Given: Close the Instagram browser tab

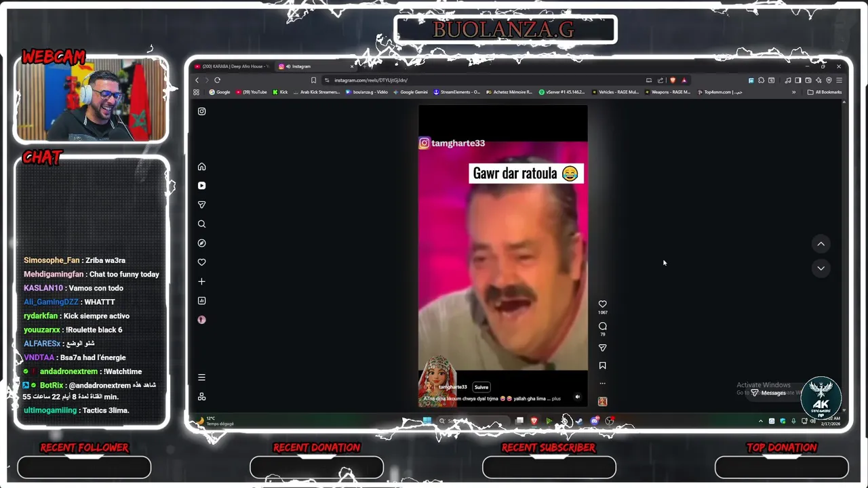Looking at the screenshot, I should [x=352, y=66].
